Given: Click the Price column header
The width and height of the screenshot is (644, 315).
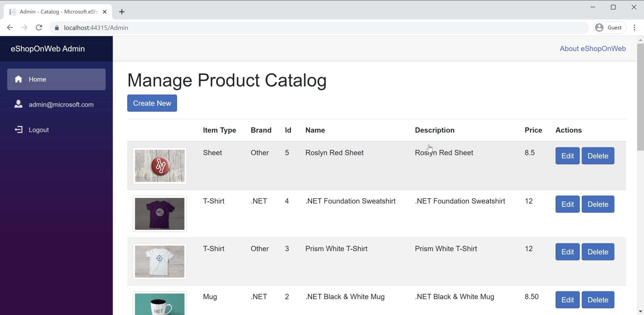Looking at the screenshot, I should (x=533, y=130).
